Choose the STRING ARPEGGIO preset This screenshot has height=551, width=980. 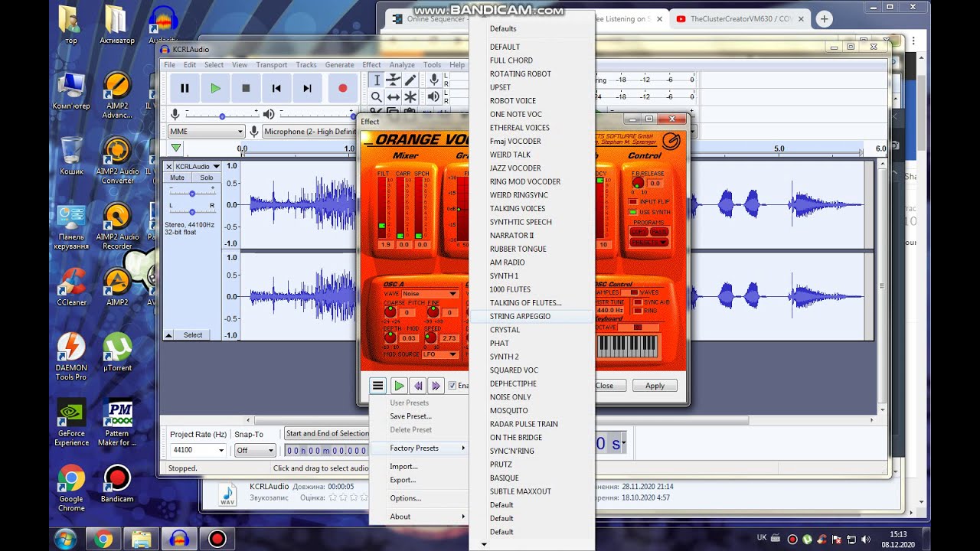(x=520, y=316)
